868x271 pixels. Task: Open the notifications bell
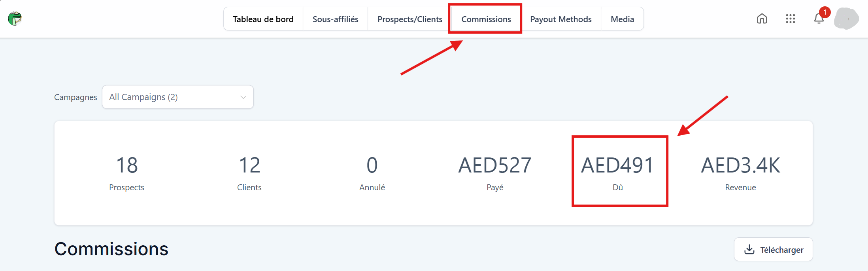click(x=819, y=19)
